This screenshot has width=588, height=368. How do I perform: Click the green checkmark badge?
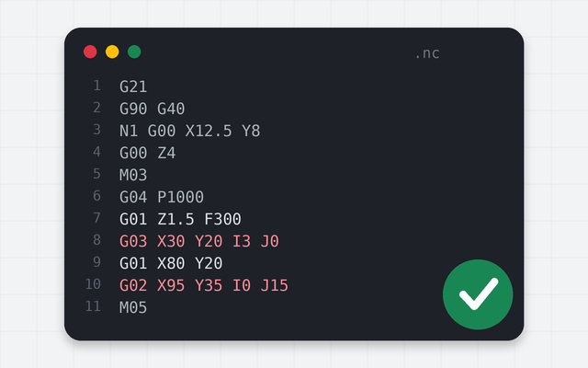(x=478, y=294)
